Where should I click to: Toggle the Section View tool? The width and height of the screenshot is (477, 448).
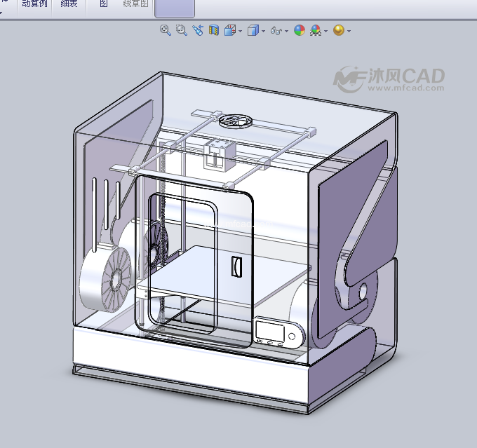(214, 30)
